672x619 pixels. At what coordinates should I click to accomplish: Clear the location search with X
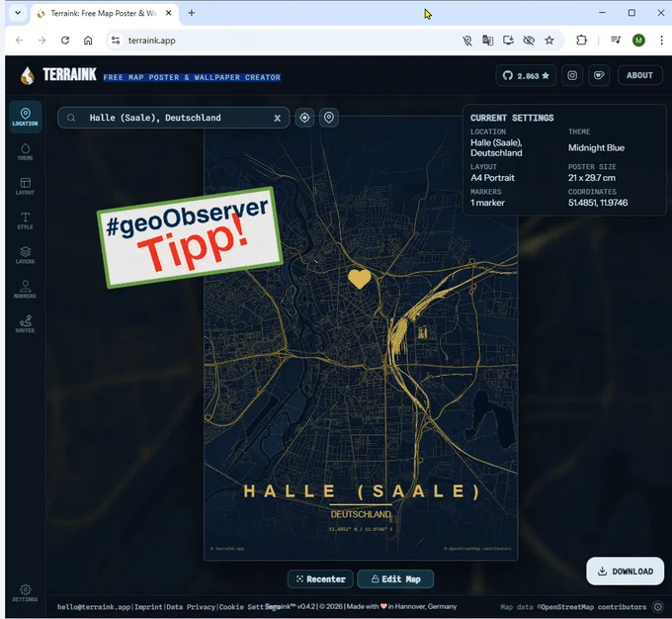click(x=278, y=118)
